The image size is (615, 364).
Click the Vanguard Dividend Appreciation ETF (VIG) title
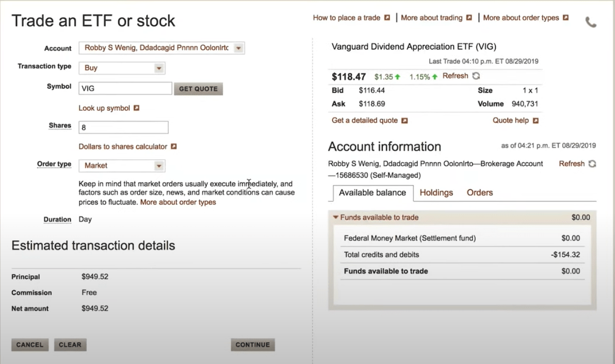[414, 46]
